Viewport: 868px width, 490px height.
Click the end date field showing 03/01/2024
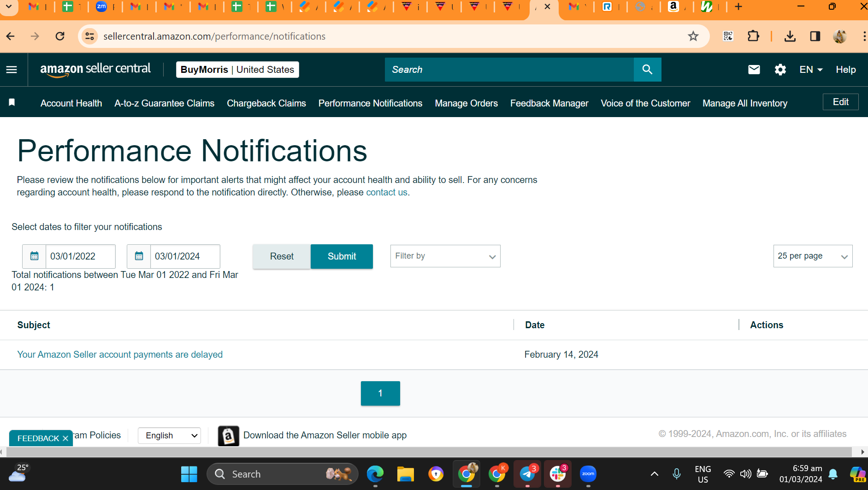pos(185,256)
